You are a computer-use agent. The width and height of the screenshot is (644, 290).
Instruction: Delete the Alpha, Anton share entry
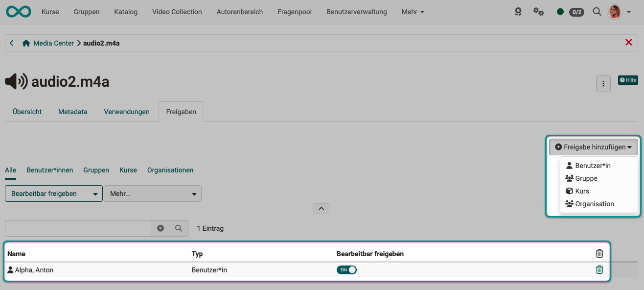point(599,270)
